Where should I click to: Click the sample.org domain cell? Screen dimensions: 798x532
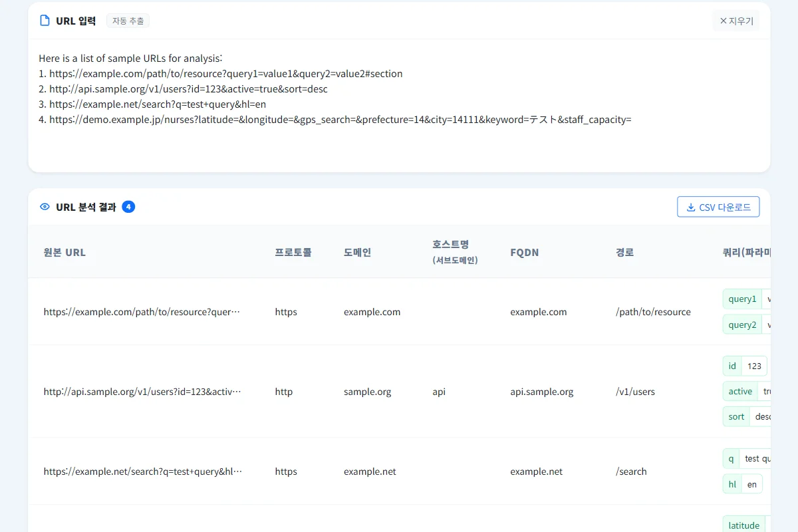[x=368, y=392]
